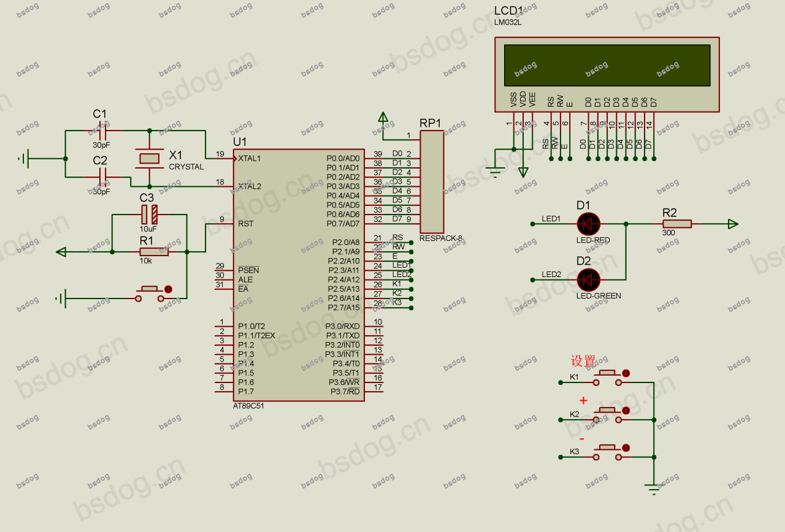Image resolution: width=785 pixels, height=532 pixels.
Task: Click the LED1 net label left of D1
Action: (551, 219)
